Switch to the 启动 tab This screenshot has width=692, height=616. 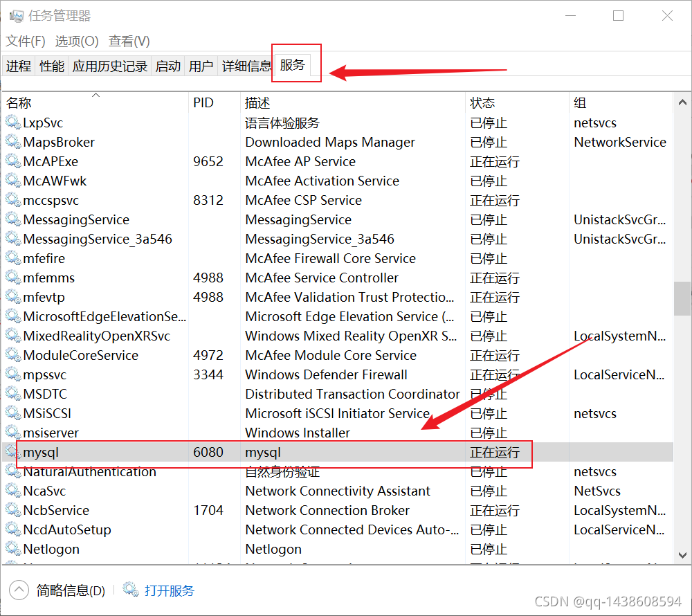[x=167, y=66]
